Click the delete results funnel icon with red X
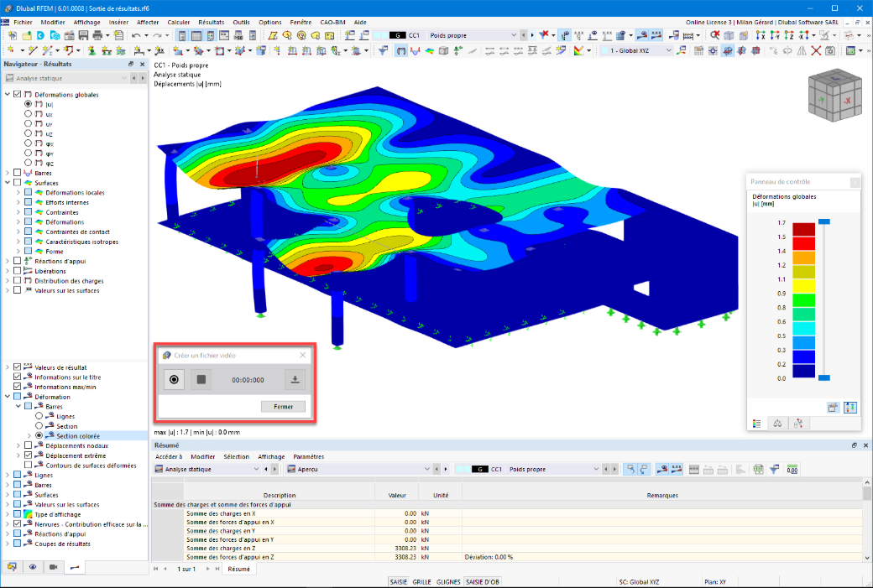 pyautogui.click(x=544, y=35)
